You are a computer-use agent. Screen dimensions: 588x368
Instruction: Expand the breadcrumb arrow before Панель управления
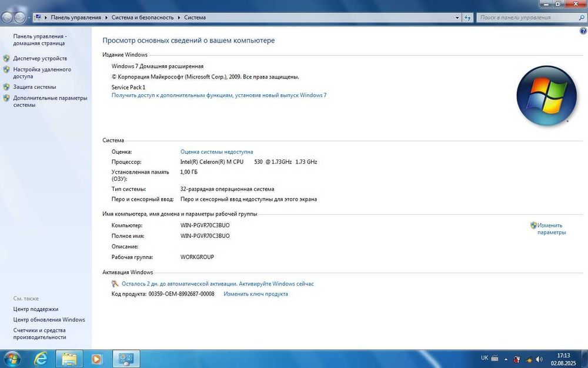(46, 17)
